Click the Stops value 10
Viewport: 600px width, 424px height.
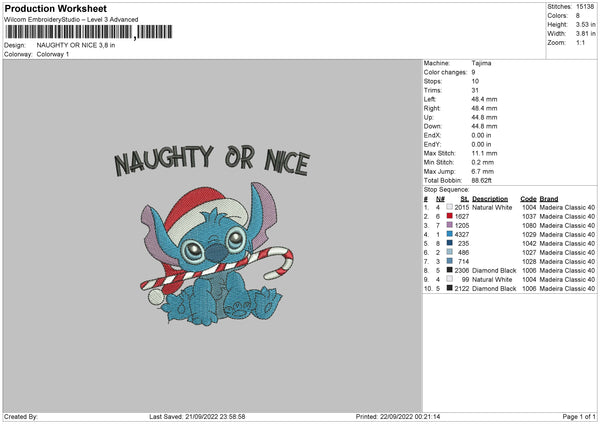[475, 81]
